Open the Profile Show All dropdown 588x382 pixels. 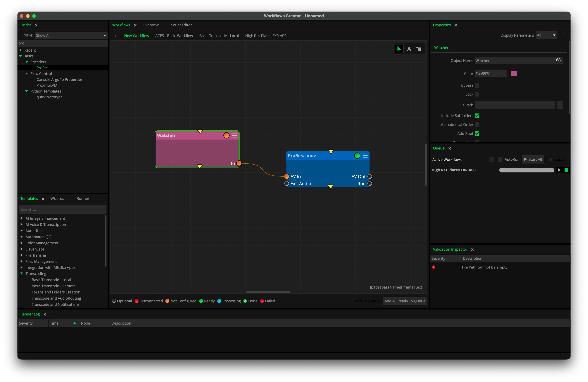[71, 36]
